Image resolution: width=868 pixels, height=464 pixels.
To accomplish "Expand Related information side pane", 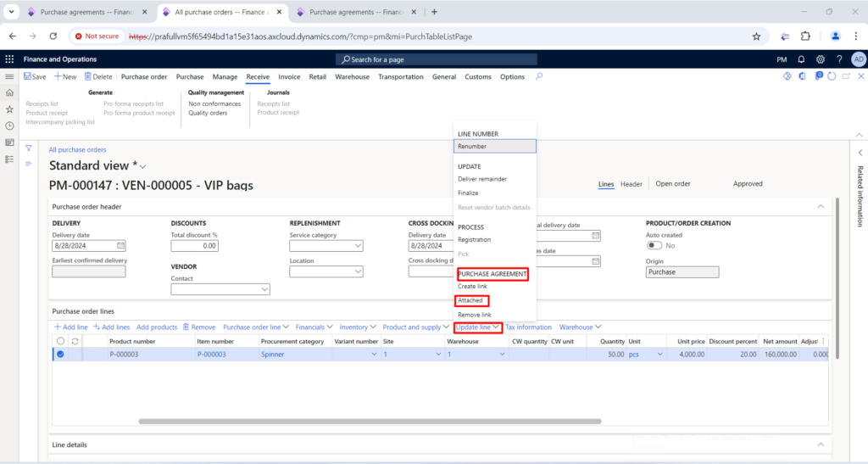I will pos(860,153).
